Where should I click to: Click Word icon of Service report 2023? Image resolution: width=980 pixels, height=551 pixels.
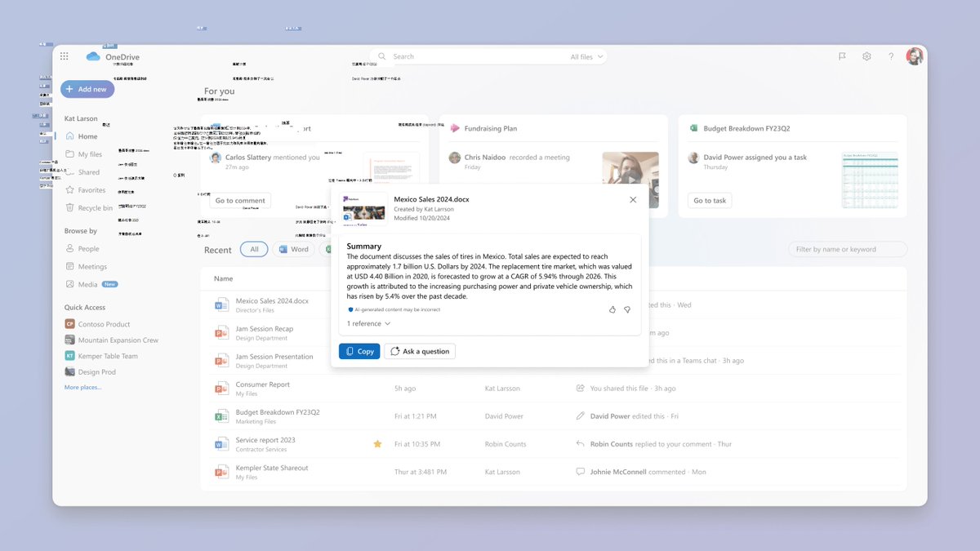[221, 444]
